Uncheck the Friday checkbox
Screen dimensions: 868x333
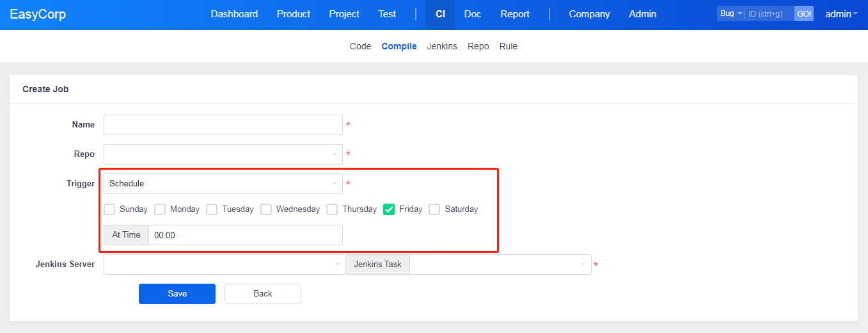tap(389, 209)
